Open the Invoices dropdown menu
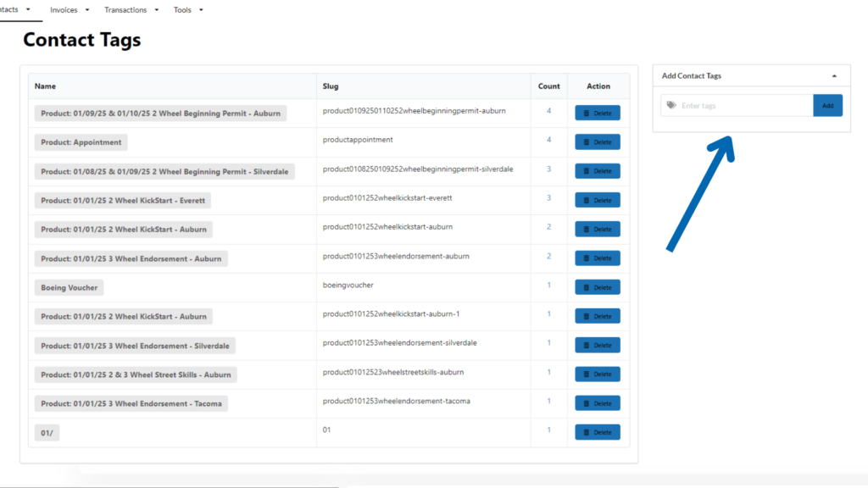 coord(70,10)
